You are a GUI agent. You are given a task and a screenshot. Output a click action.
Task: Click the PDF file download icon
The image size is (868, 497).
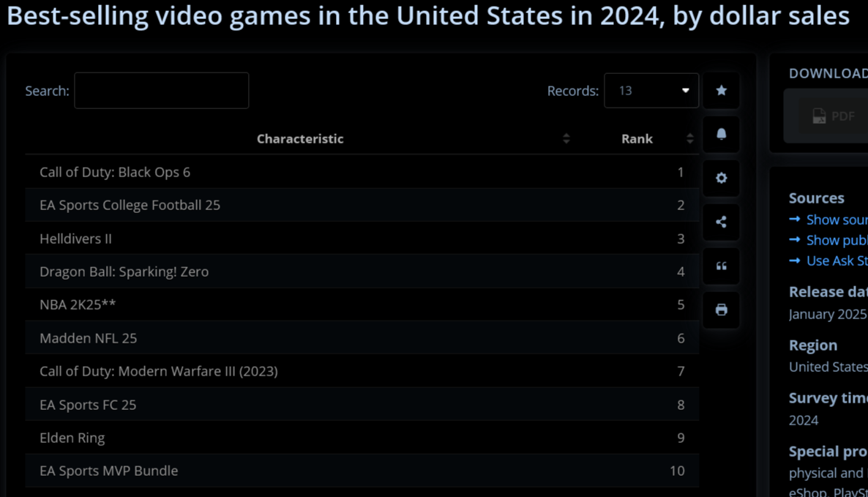click(819, 116)
